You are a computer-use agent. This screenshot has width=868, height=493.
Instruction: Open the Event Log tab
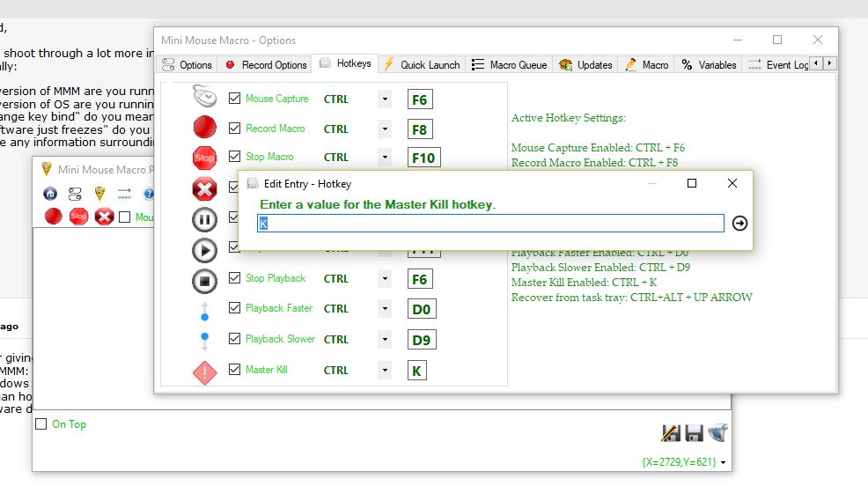click(777, 65)
